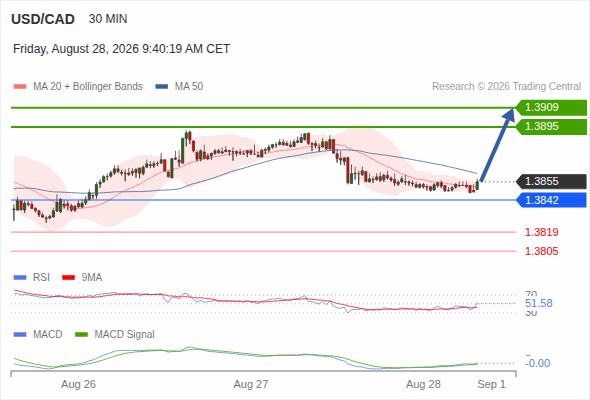Click the USD/CAD pair title
The width and height of the screenshot is (590, 400).
43,19
